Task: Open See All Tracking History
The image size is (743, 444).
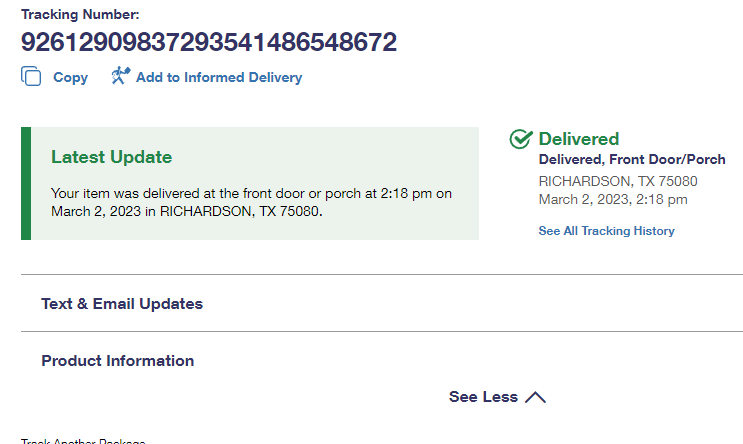Action: 606,231
